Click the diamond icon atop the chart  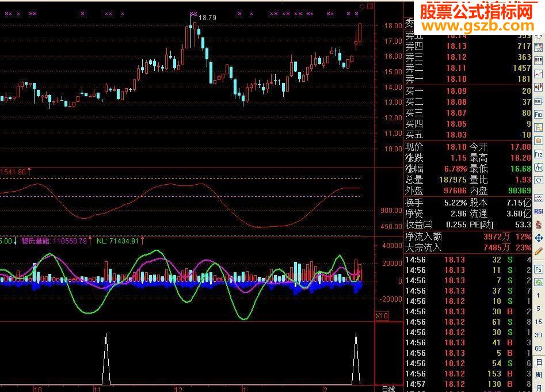pyautogui.click(x=362, y=6)
